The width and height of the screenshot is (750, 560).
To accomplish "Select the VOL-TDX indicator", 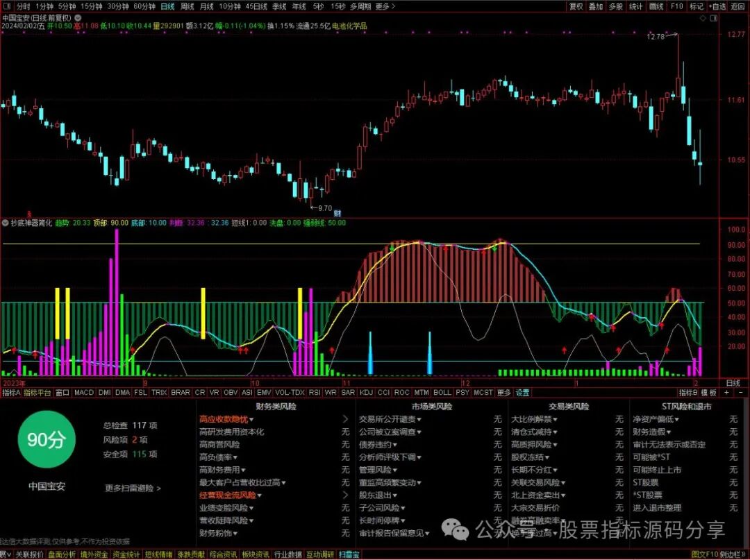I will click(x=290, y=392).
